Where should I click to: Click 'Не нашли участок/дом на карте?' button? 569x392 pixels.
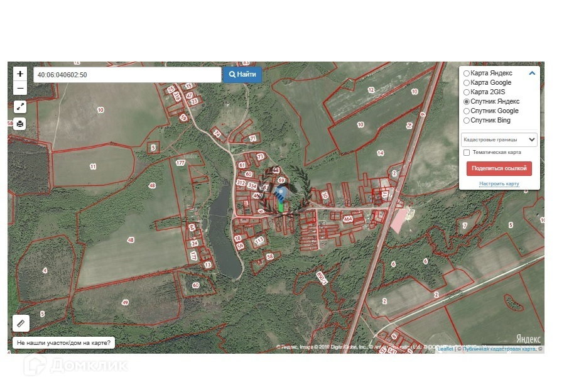[63, 342]
